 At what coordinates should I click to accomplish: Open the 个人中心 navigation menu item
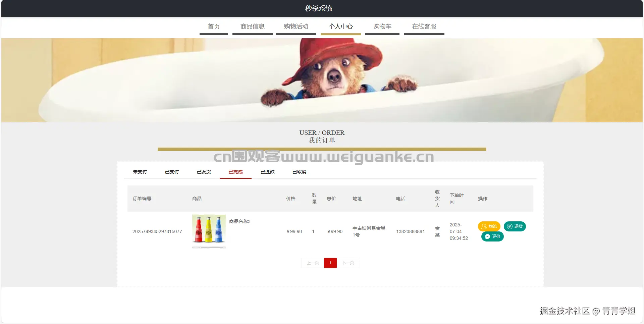point(340,26)
